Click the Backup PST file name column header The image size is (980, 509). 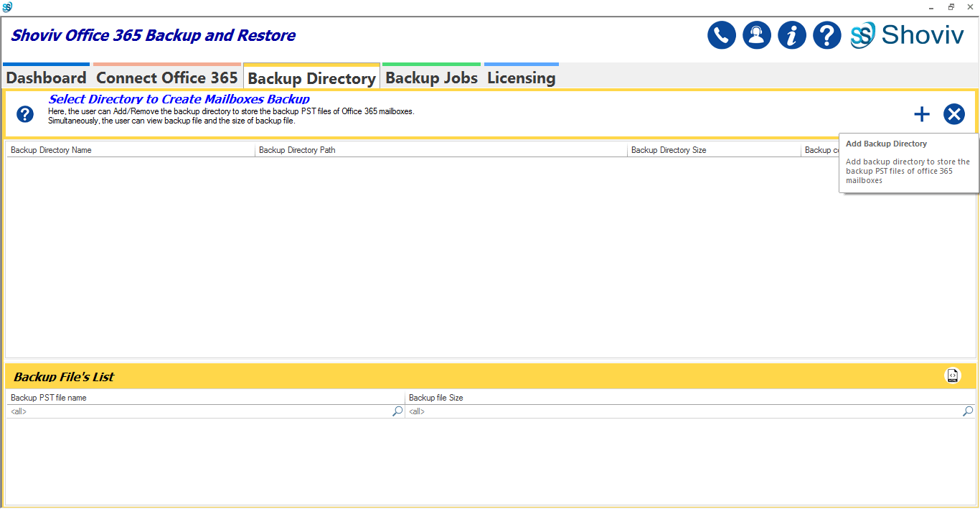206,398
